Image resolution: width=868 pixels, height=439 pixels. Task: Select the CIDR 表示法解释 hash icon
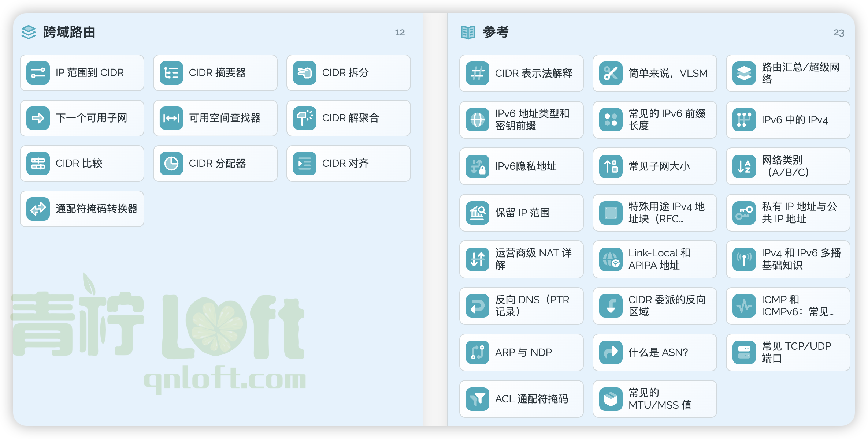[476, 73]
